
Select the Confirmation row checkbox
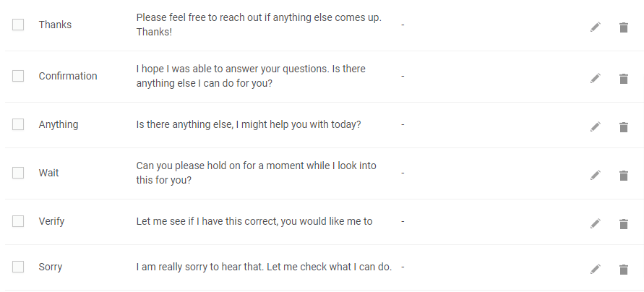point(18,76)
